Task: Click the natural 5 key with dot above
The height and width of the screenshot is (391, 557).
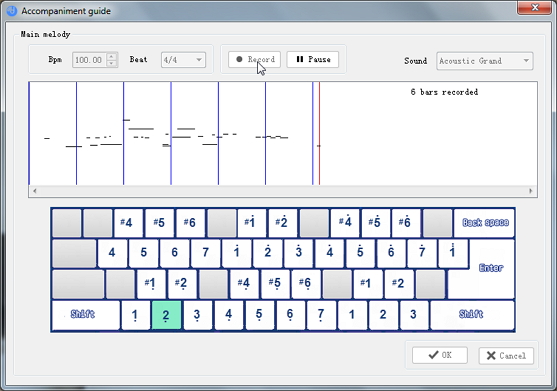Action: pos(360,254)
